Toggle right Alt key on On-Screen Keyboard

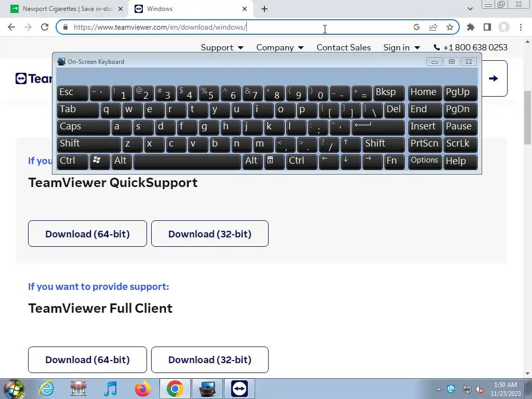252,162
